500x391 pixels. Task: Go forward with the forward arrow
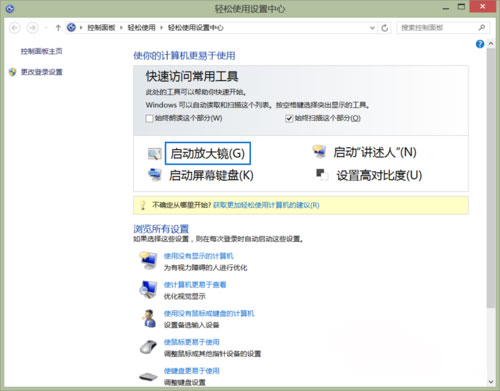coord(32,28)
